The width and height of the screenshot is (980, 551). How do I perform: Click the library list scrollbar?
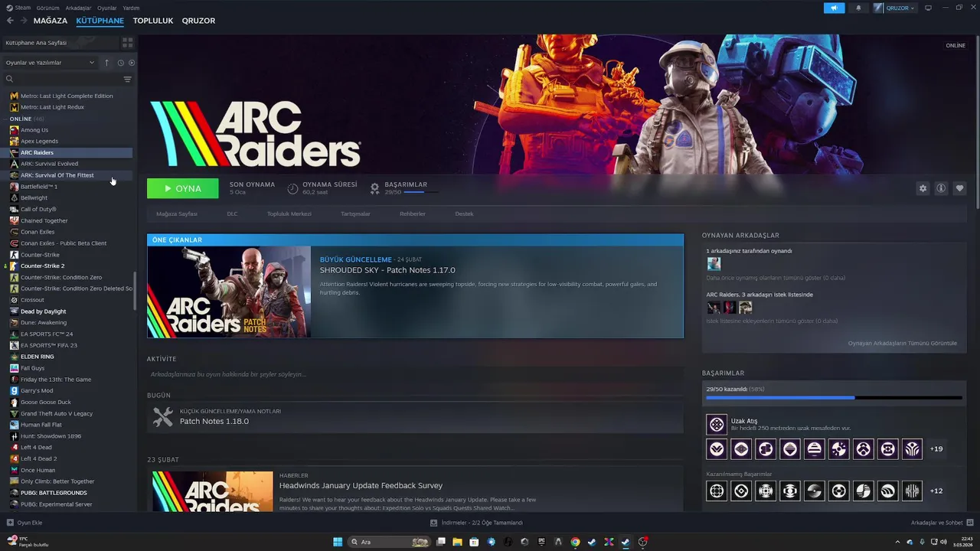pyautogui.click(x=135, y=291)
